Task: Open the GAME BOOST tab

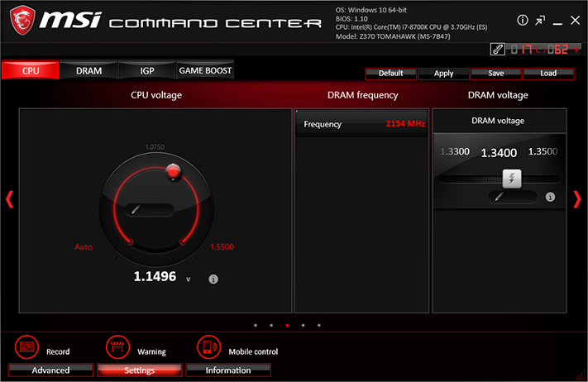Action: 205,70
